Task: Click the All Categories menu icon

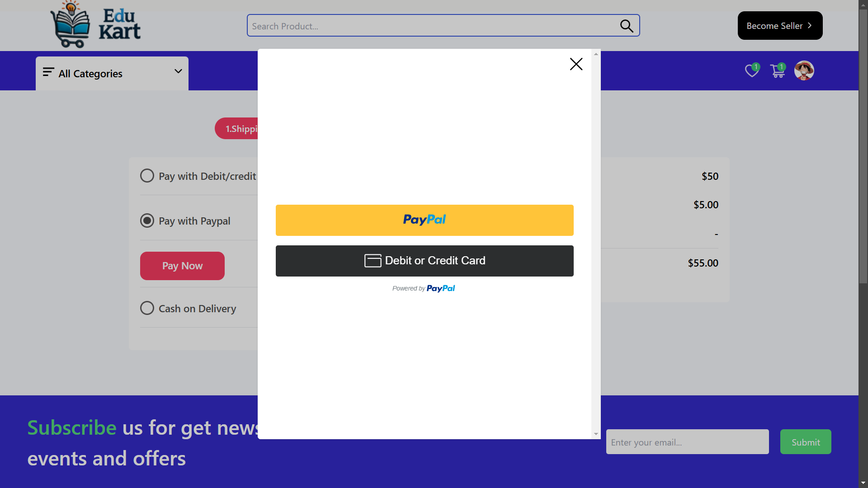Action: [x=48, y=72]
